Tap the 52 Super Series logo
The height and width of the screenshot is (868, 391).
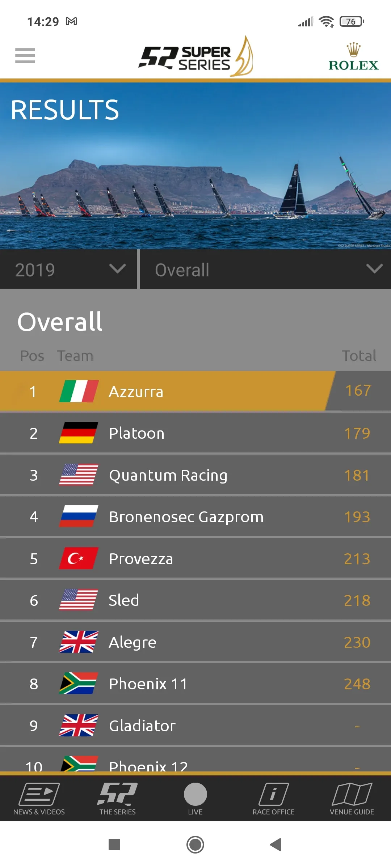[195, 56]
